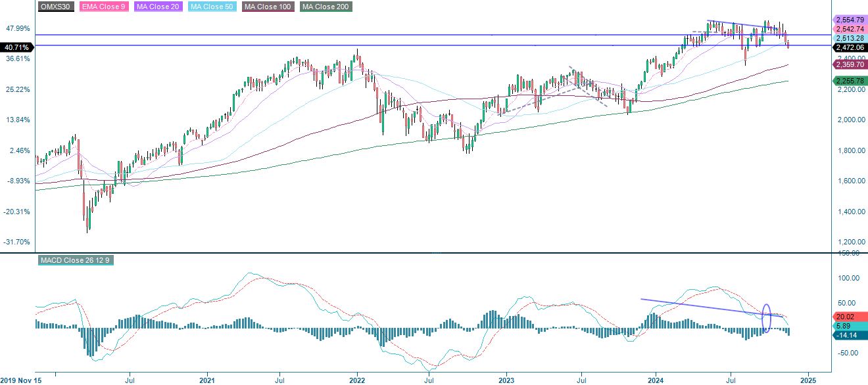Select the 2,359.70 MA 100 value tag
This screenshot has width=868, height=385.
(x=850, y=64)
